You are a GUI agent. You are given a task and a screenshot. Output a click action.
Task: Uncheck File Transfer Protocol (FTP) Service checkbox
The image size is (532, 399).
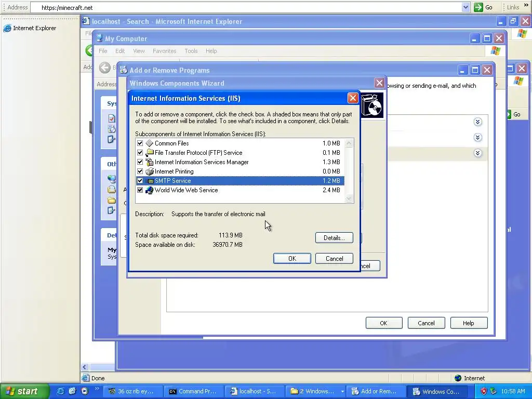[x=140, y=153]
